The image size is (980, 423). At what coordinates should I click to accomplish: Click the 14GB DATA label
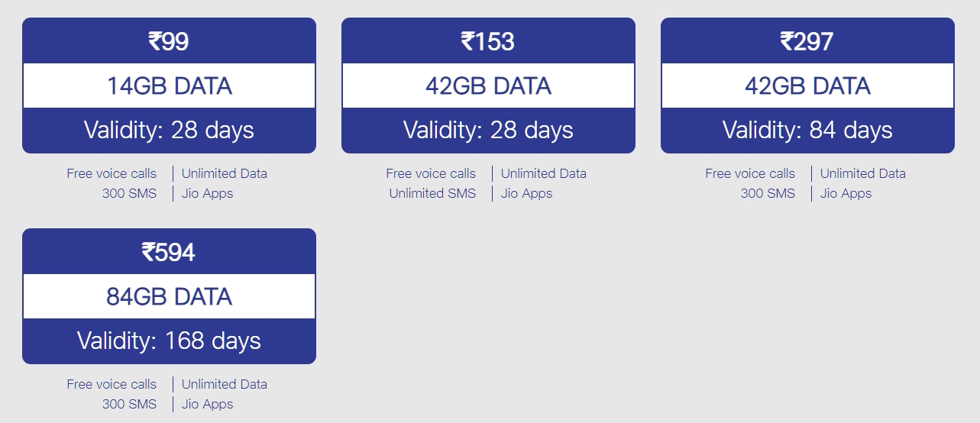pyautogui.click(x=169, y=86)
